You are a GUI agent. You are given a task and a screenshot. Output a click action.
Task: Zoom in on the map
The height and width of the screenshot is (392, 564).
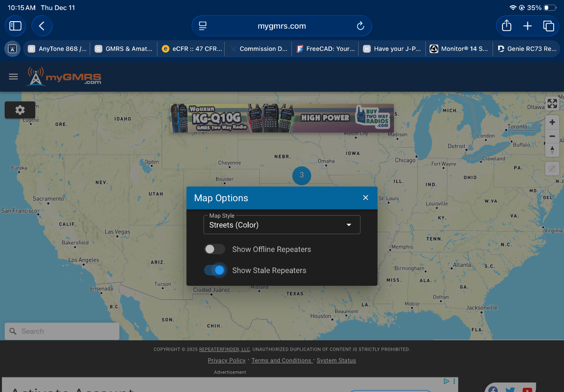[x=552, y=122]
